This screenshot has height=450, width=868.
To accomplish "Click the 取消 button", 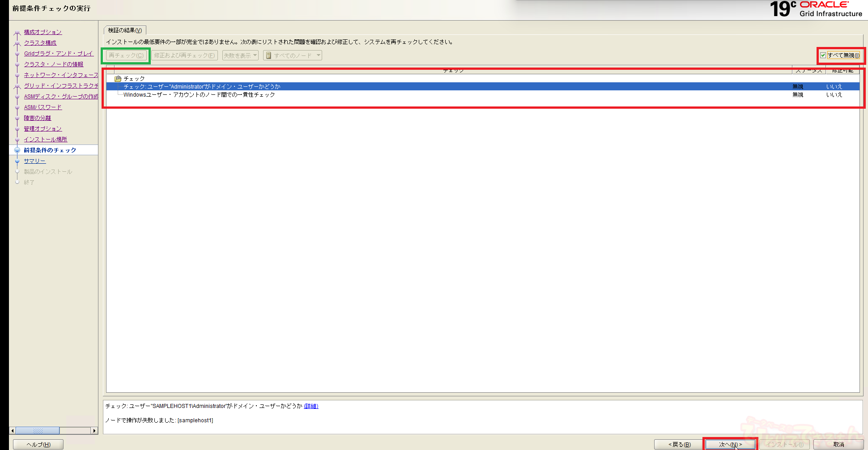I will point(838,444).
